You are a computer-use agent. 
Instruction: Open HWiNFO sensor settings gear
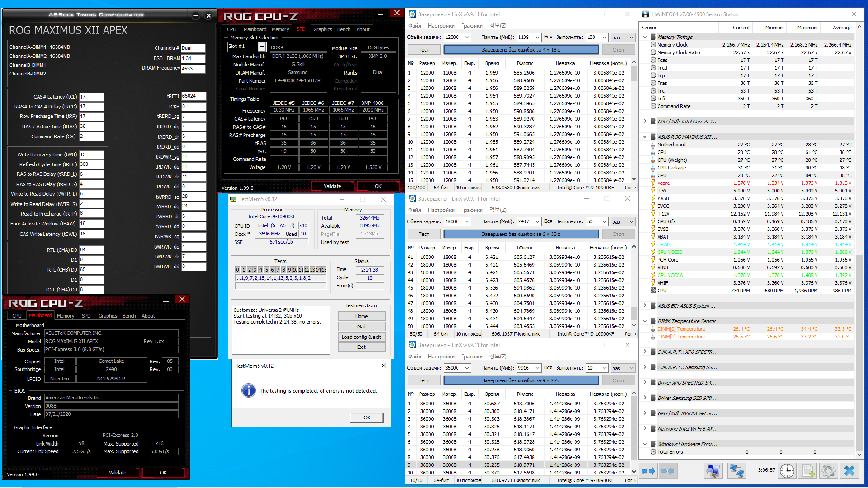point(828,471)
